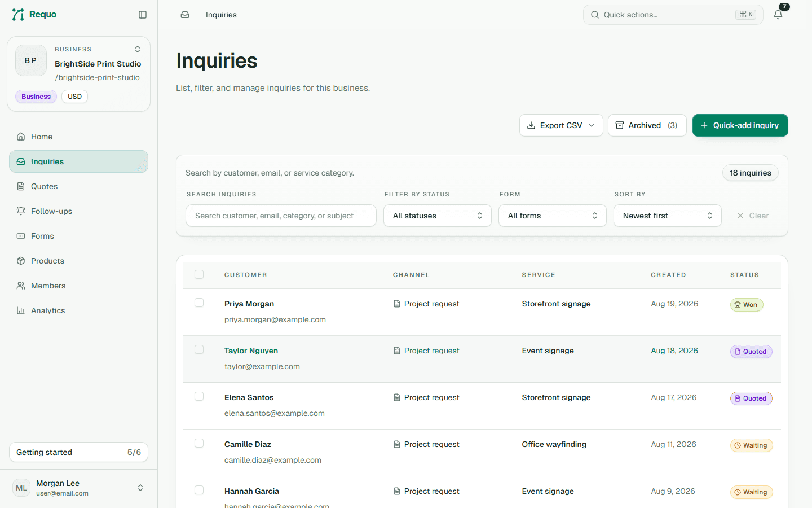Click the Requo logo icon
The height and width of the screenshot is (508, 812).
tap(18, 15)
